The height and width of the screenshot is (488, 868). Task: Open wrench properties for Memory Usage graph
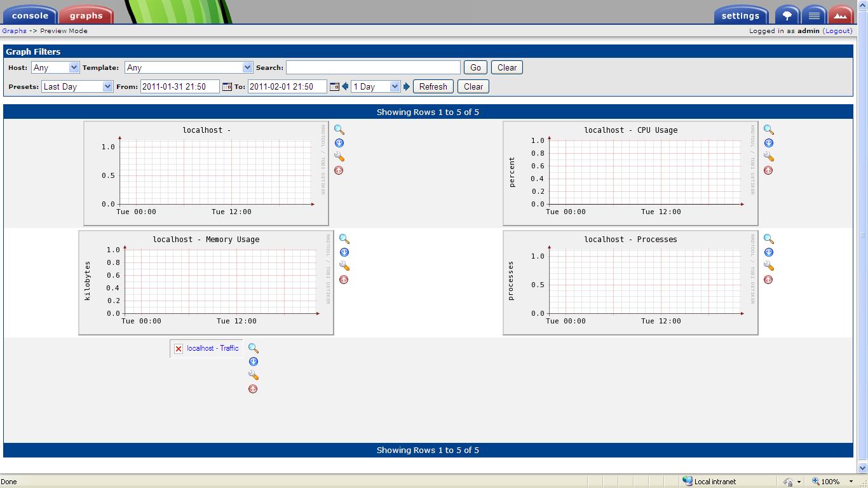point(344,266)
